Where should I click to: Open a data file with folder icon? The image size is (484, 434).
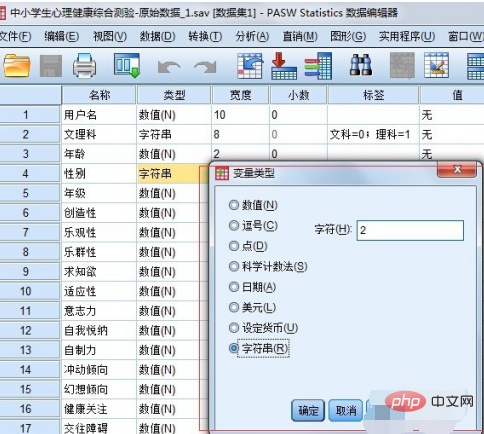tap(17, 66)
